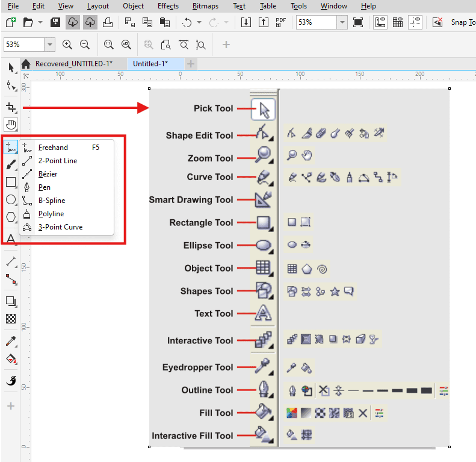Toggle the Show Guidelines button
Screen dimensions: 476x462
tap(415, 22)
